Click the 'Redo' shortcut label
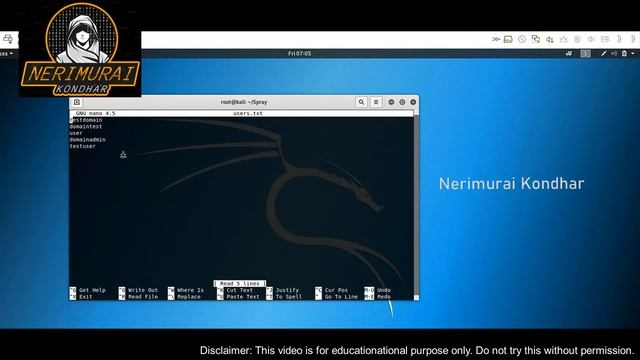 click(x=384, y=297)
